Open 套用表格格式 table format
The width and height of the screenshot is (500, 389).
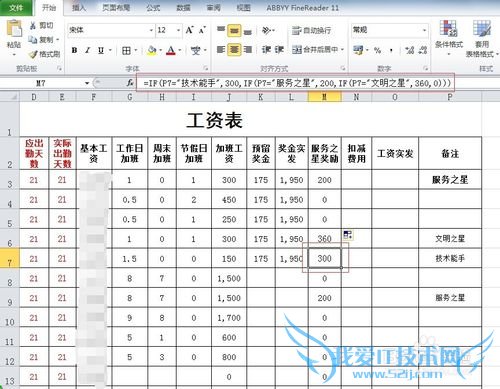click(482, 38)
